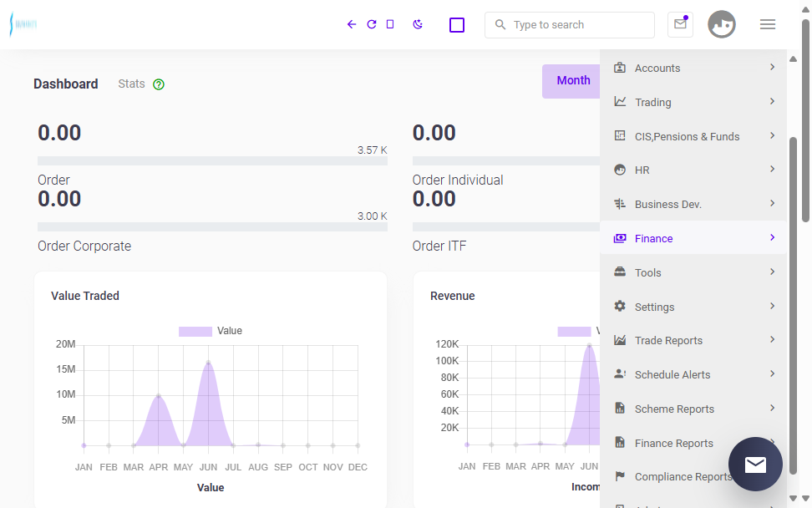
Task: Expand the Trading submenu chevron
Action: 772,101
